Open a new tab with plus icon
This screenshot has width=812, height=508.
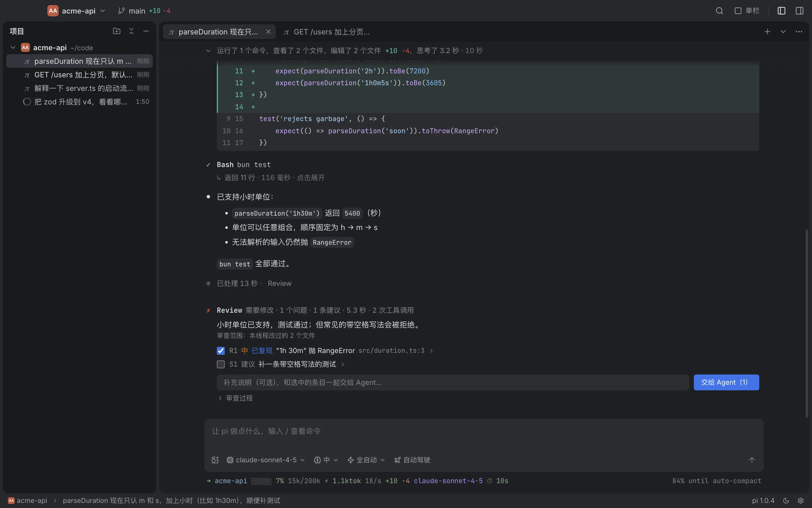click(767, 32)
